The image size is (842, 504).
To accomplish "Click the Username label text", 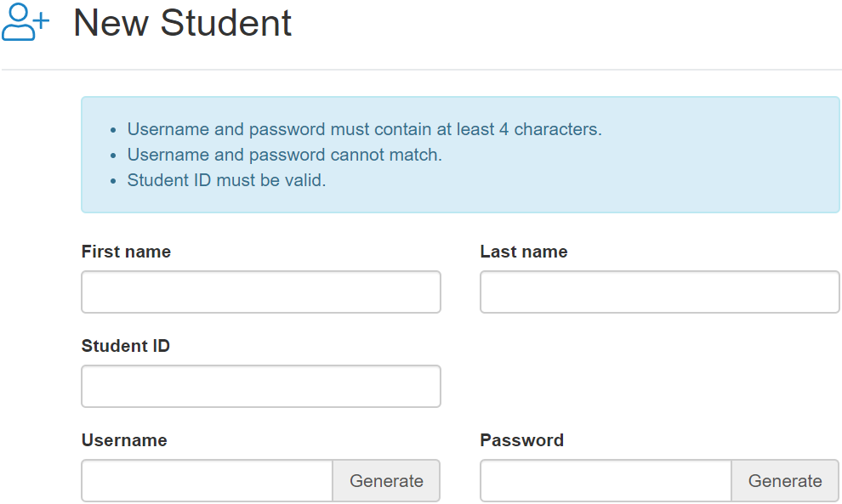I will click(x=124, y=440).
